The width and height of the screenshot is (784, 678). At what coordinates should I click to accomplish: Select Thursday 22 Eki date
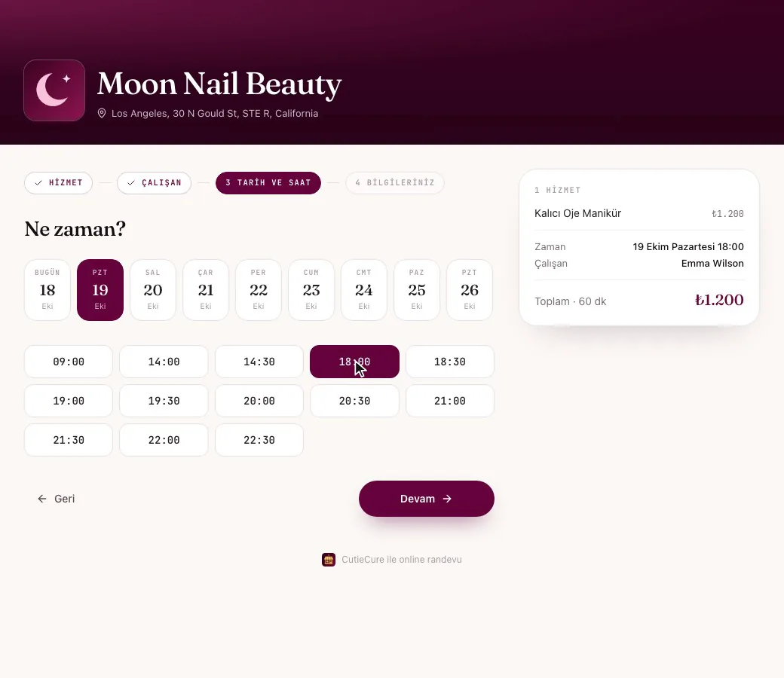pyautogui.click(x=259, y=290)
